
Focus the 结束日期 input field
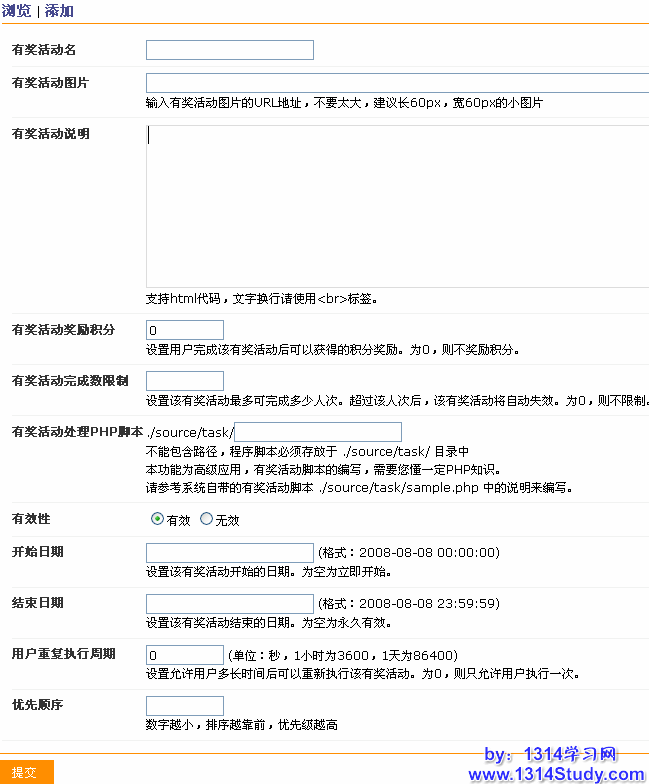[229, 604]
